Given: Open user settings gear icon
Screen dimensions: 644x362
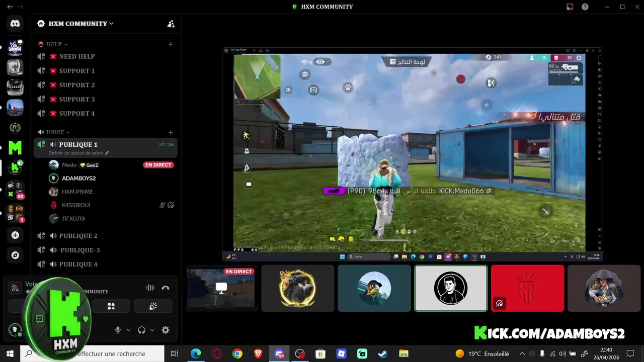Looking at the screenshot, I should (165, 330).
